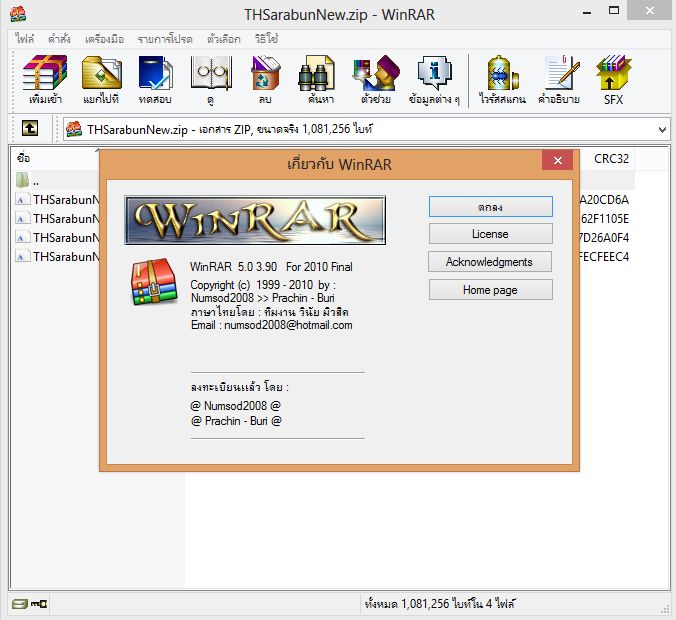Click the Test (ทดสอบ) toolbar icon
This screenshot has height=620, width=676.
click(x=155, y=73)
